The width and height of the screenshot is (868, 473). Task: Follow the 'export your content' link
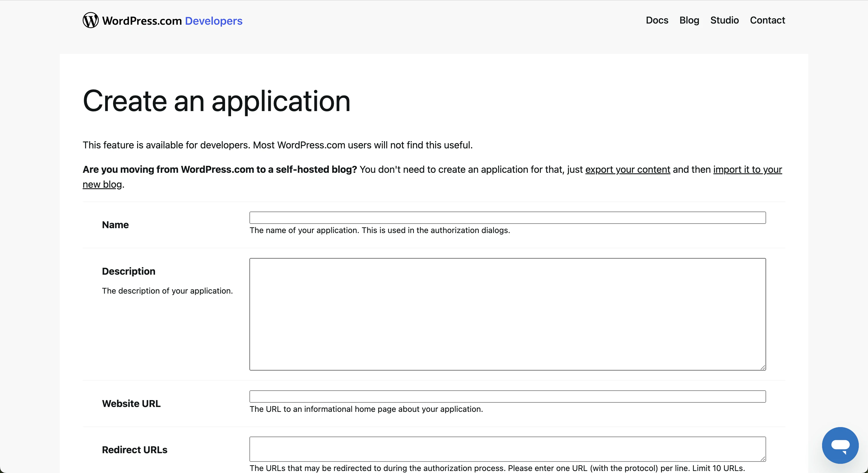coord(627,169)
